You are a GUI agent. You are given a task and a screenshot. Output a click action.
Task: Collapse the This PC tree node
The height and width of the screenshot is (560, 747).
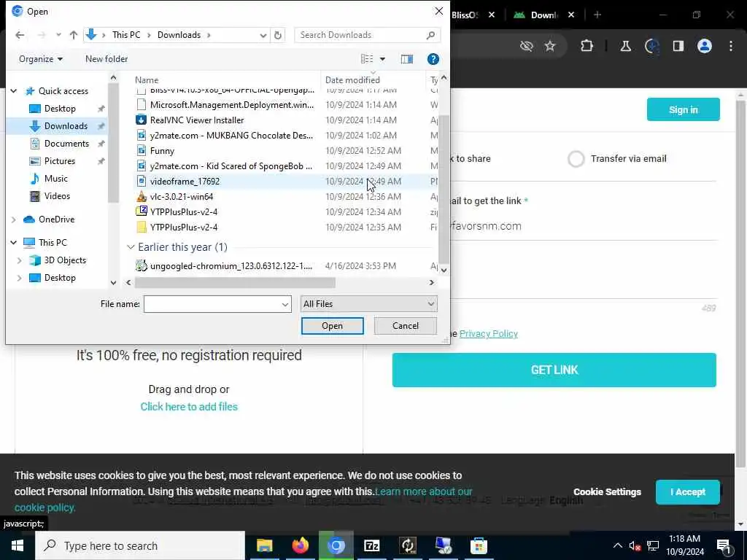pyautogui.click(x=14, y=242)
